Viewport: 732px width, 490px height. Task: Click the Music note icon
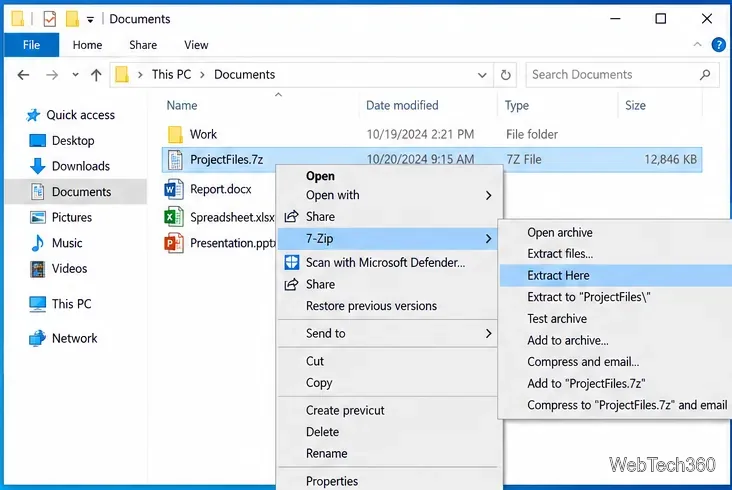(x=37, y=243)
